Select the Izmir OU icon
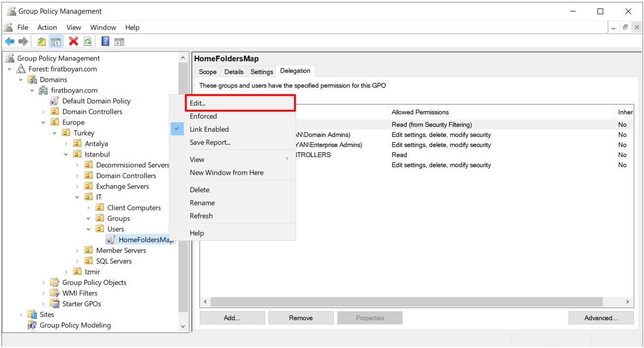Image resolution: width=644 pixels, height=348 pixels. (77, 272)
